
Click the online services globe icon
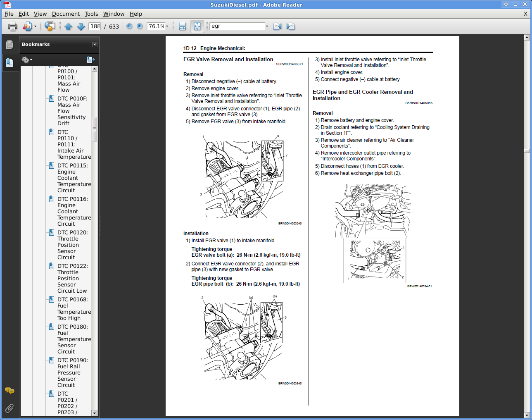click(x=50, y=26)
